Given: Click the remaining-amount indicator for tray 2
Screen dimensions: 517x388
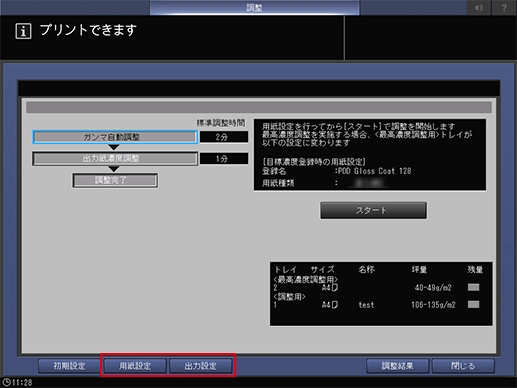Looking at the screenshot, I should [x=473, y=287].
